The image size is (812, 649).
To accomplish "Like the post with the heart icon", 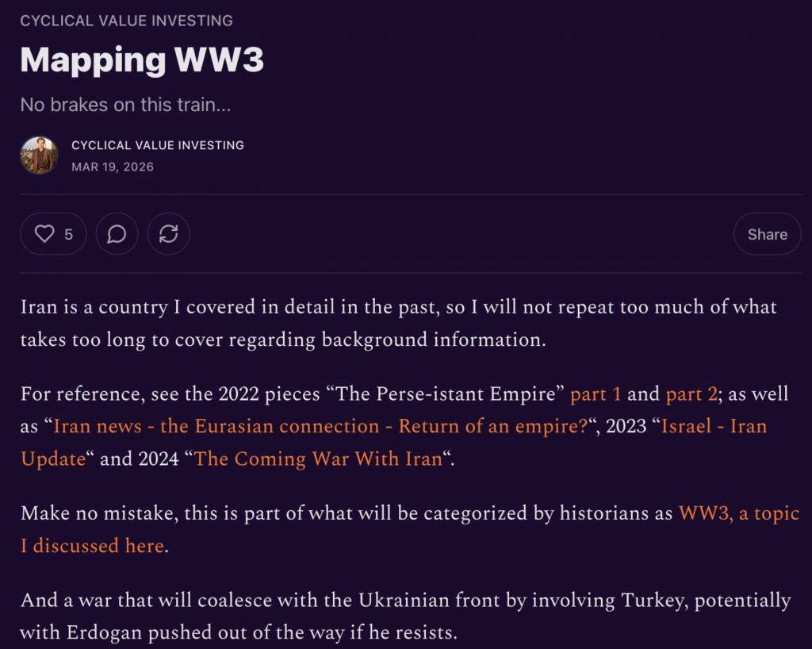I will tap(45, 234).
